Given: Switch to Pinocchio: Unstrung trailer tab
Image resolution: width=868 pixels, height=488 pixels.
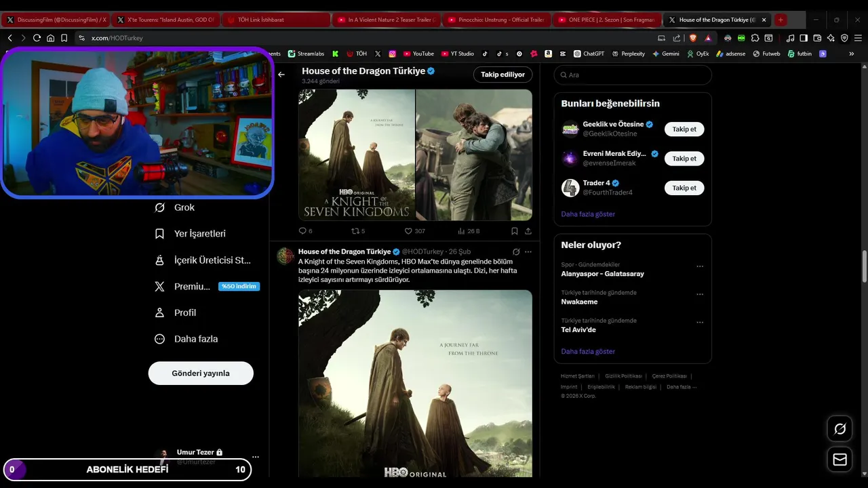Looking at the screenshot, I should pos(496,20).
